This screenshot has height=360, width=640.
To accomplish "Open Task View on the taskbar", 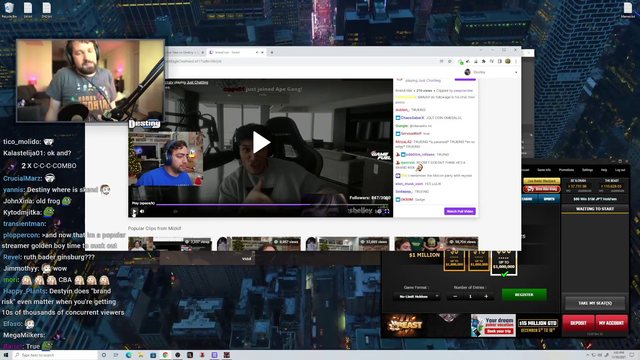I will tap(116, 355).
